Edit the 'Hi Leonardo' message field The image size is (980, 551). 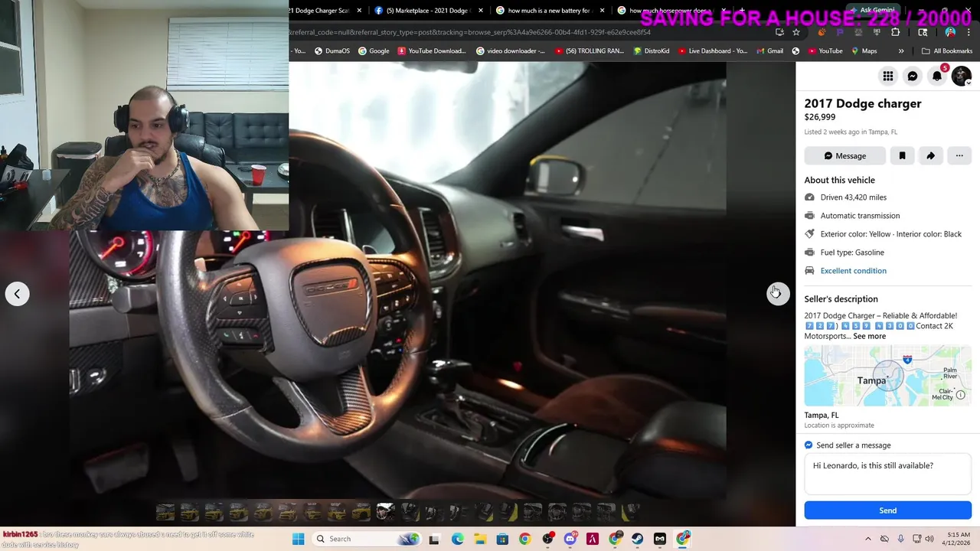[x=887, y=474]
